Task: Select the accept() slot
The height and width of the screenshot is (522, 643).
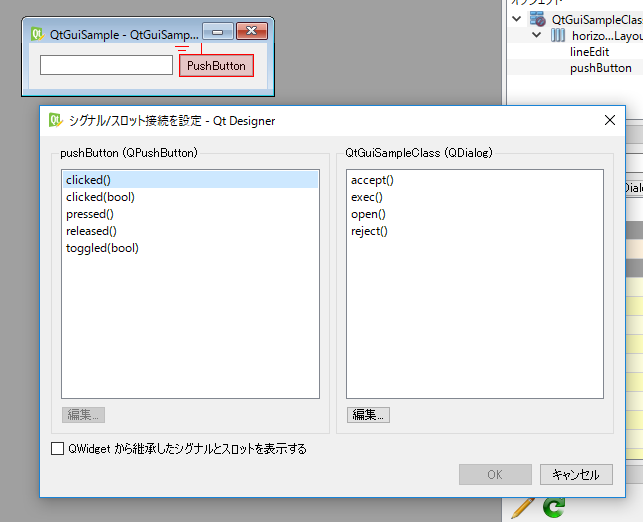Action: click(x=474, y=180)
